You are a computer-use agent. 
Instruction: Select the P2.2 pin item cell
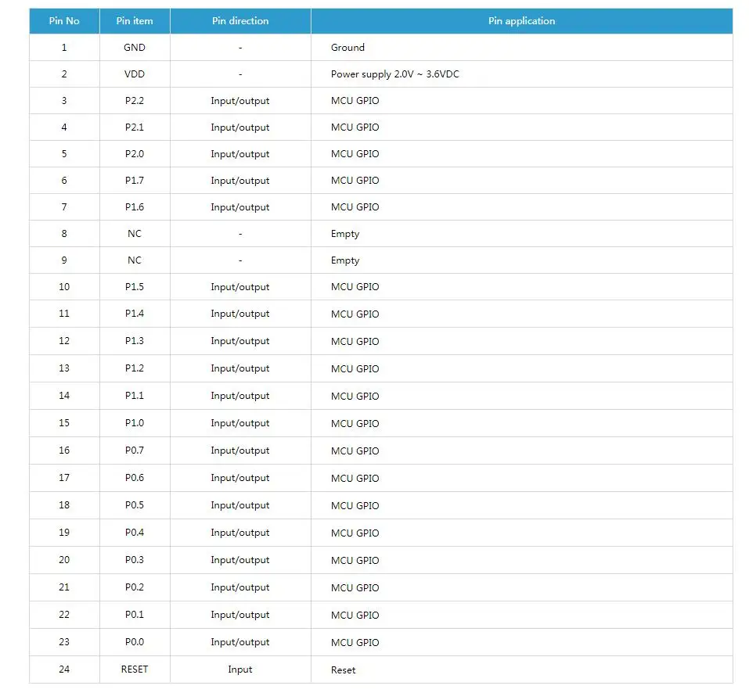click(135, 101)
